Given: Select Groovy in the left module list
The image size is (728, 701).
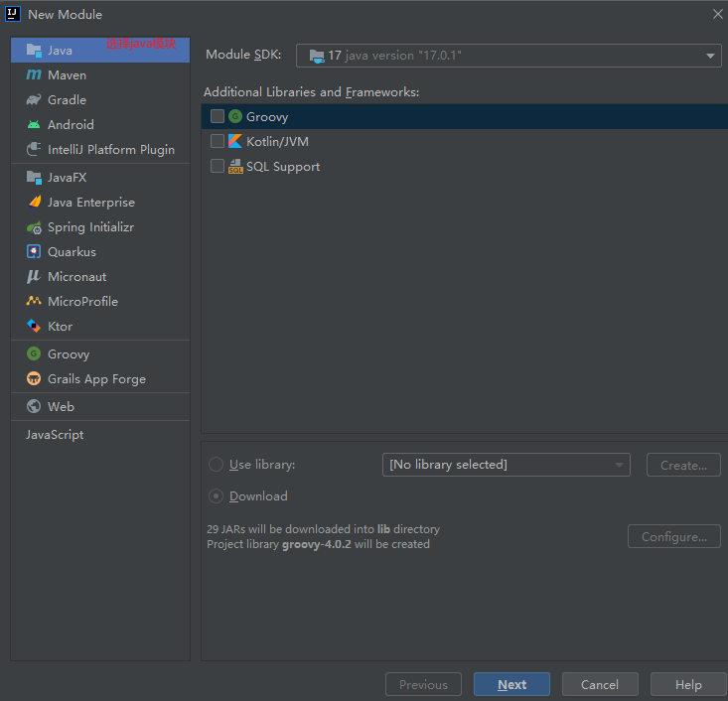Looking at the screenshot, I should (x=100, y=353).
